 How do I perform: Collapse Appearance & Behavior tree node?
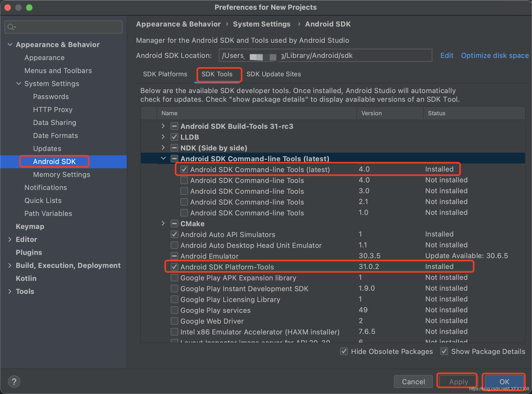pyautogui.click(x=10, y=44)
